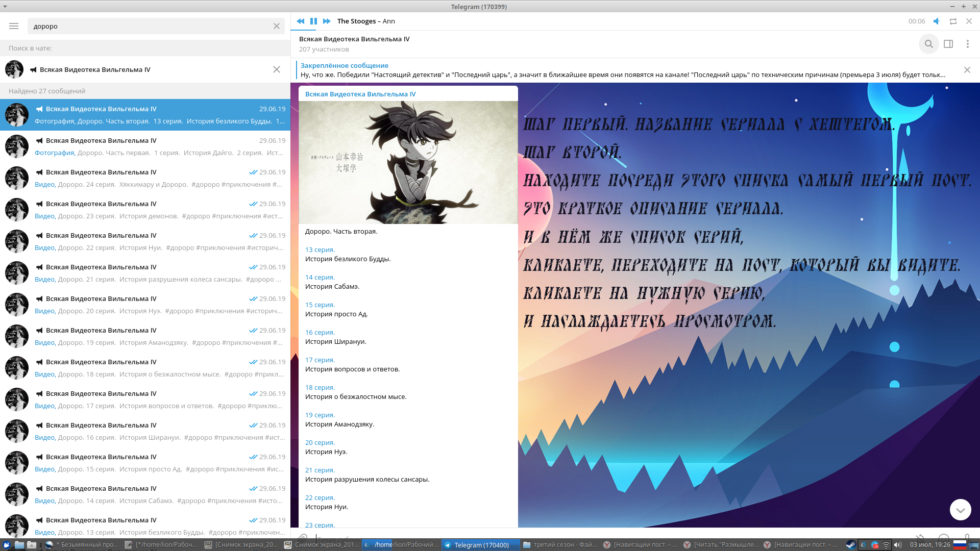The width and height of the screenshot is (980, 551).
Task: Mute the audio player volume
Action: 936,21
